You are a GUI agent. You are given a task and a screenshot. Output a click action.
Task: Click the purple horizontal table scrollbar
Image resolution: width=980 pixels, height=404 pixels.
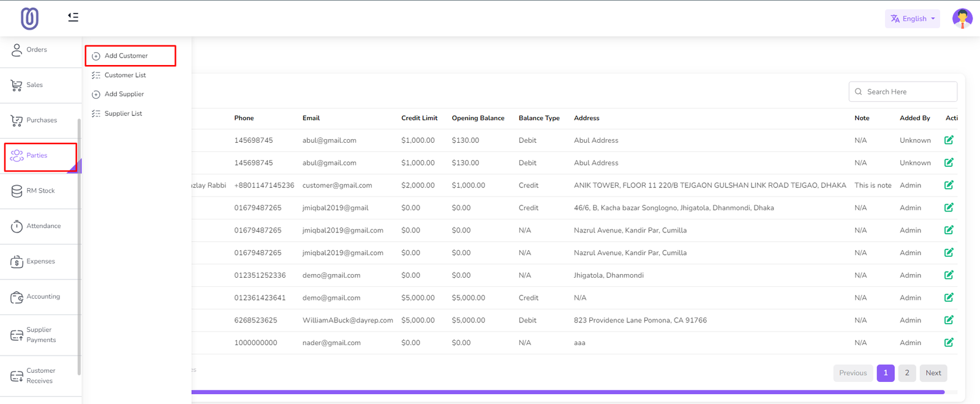(567, 392)
